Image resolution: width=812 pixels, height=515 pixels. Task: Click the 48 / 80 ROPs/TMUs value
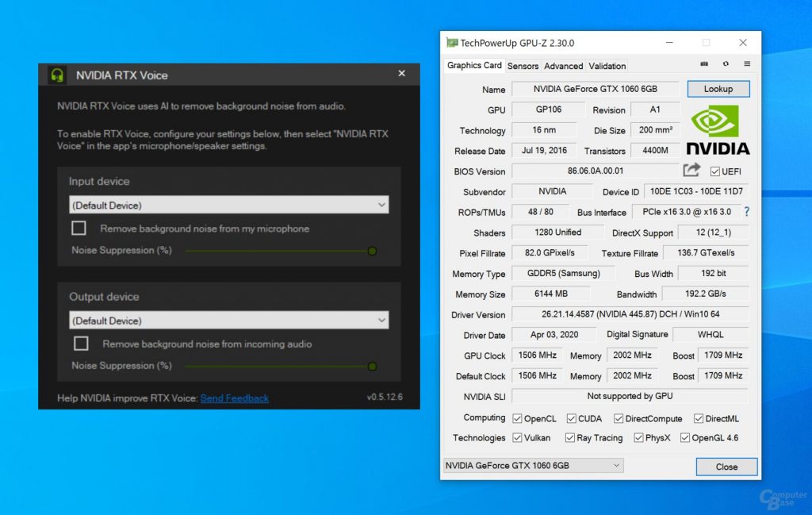[541, 211]
